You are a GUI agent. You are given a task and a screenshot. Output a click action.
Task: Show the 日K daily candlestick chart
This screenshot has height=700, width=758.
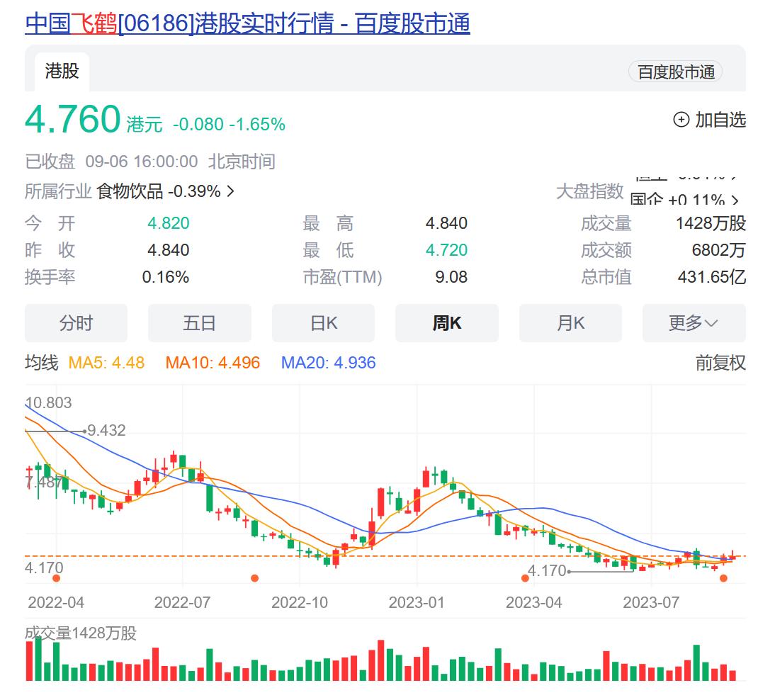(323, 323)
